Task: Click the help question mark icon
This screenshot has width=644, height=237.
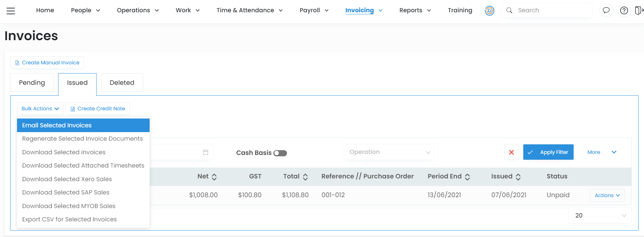Action: pos(624,11)
